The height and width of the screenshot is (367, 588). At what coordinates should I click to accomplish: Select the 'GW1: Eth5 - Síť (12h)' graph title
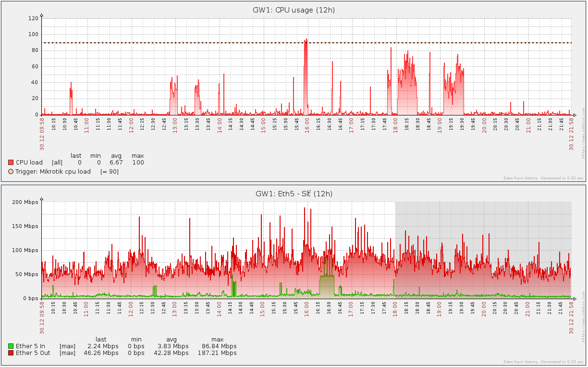294,194
